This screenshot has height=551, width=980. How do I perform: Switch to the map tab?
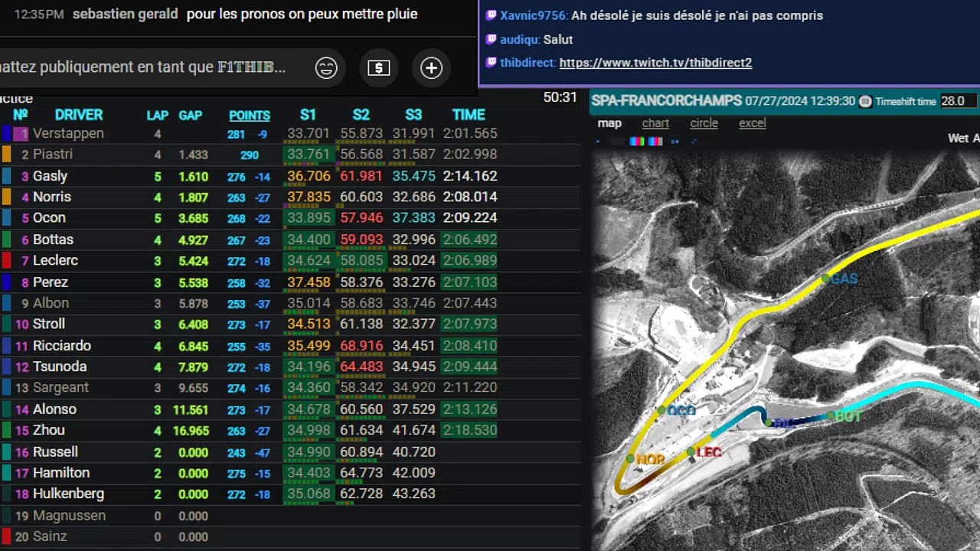point(609,123)
